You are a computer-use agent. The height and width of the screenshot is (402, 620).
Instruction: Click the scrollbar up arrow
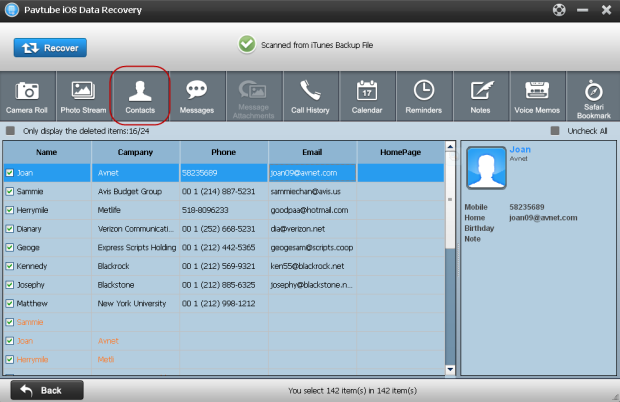(x=450, y=147)
